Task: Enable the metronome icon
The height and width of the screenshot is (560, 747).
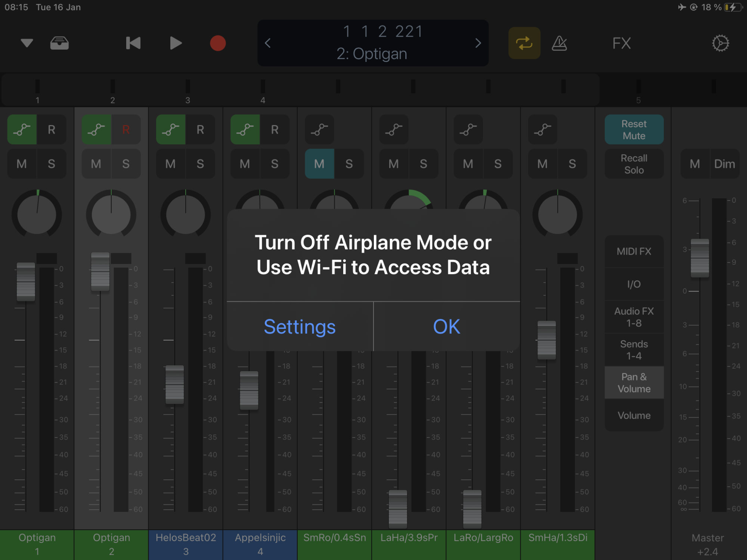Action: pos(559,43)
